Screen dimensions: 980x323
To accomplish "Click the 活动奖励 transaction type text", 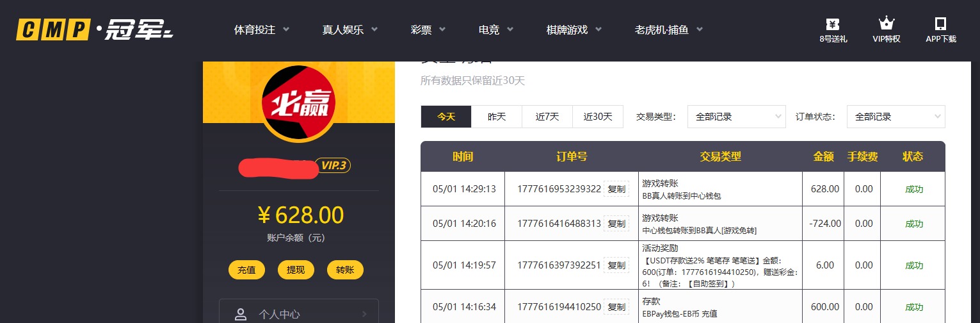I will (x=660, y=247).
